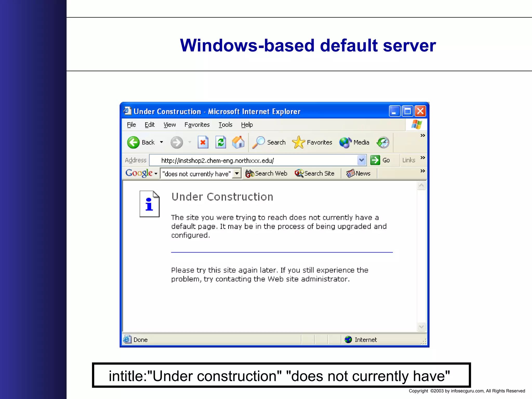Expand Google toolbar overflow chevron
The width and height of the screenshot is (532, 399).
tap(423, 171)
